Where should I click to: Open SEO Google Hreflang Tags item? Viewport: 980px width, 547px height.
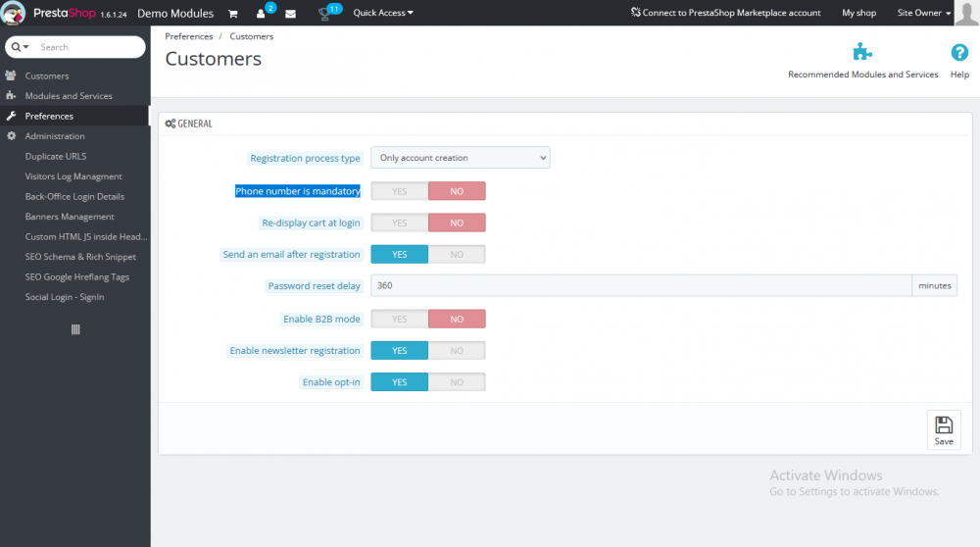(x=77, y=277)
